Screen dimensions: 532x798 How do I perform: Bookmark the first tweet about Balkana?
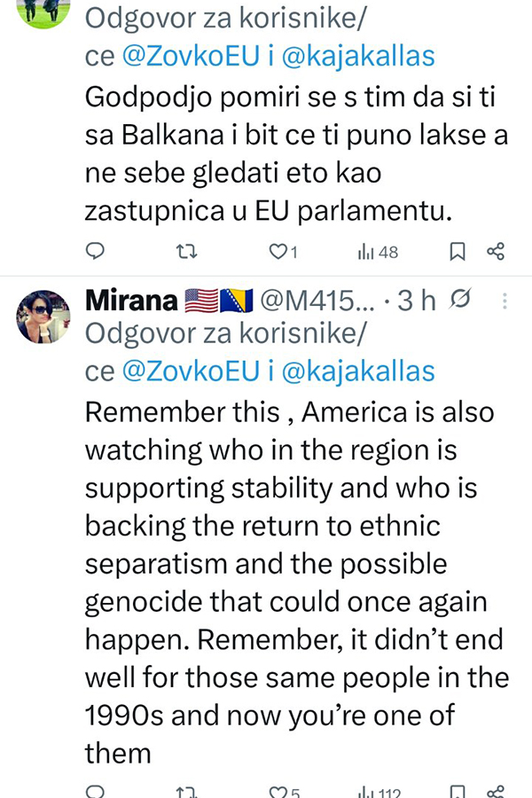point(458,252)
